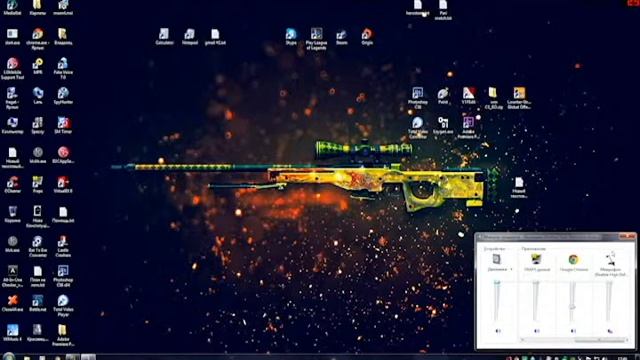Select the Skype desktop icon
Screen dimensions: 640x360
(291, 35)
